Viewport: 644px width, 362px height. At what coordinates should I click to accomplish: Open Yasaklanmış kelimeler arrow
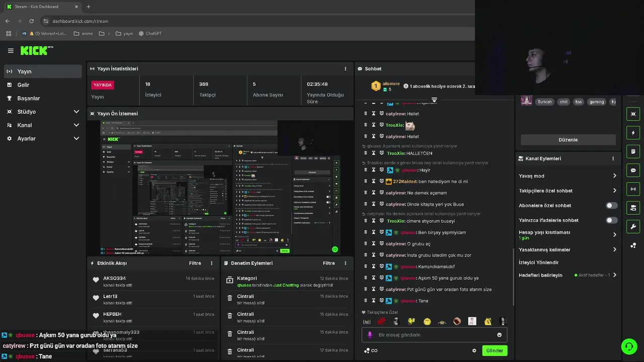[x=614, y=249]
